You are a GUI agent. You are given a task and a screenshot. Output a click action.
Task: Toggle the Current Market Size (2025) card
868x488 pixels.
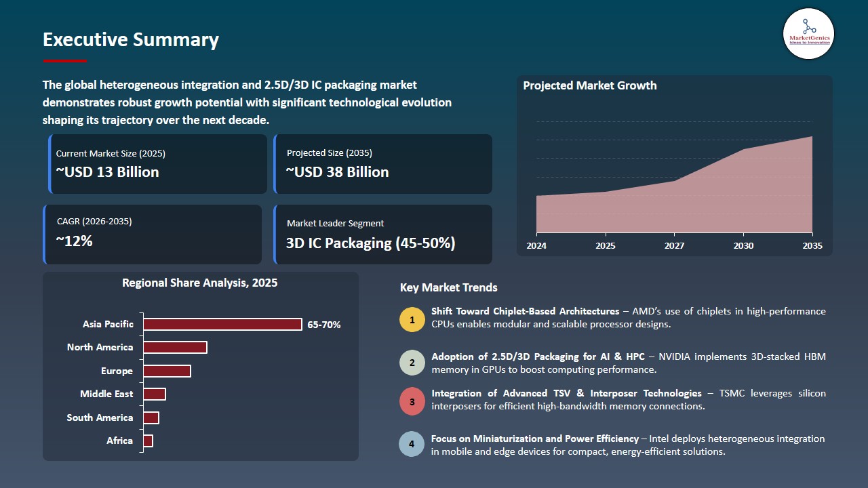157,163
